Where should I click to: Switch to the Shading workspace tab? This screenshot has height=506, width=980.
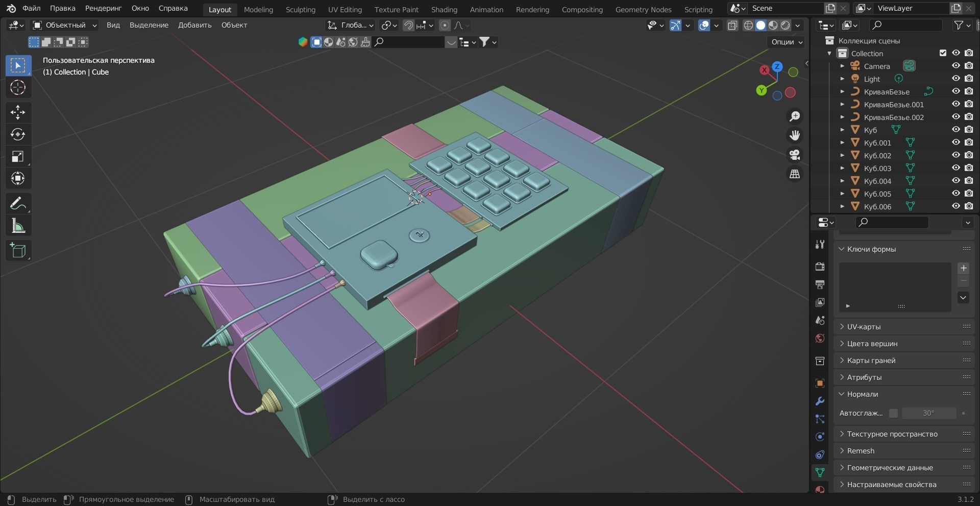[x=444, y=9]
